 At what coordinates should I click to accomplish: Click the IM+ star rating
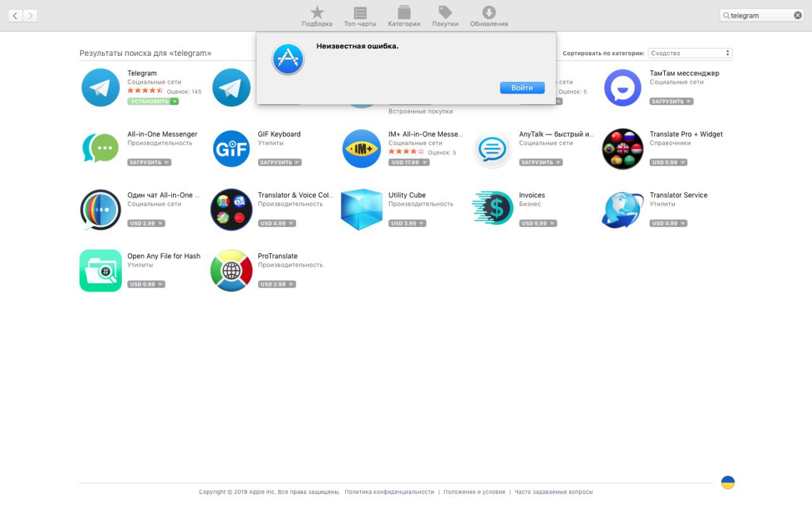tap(406, 152)
